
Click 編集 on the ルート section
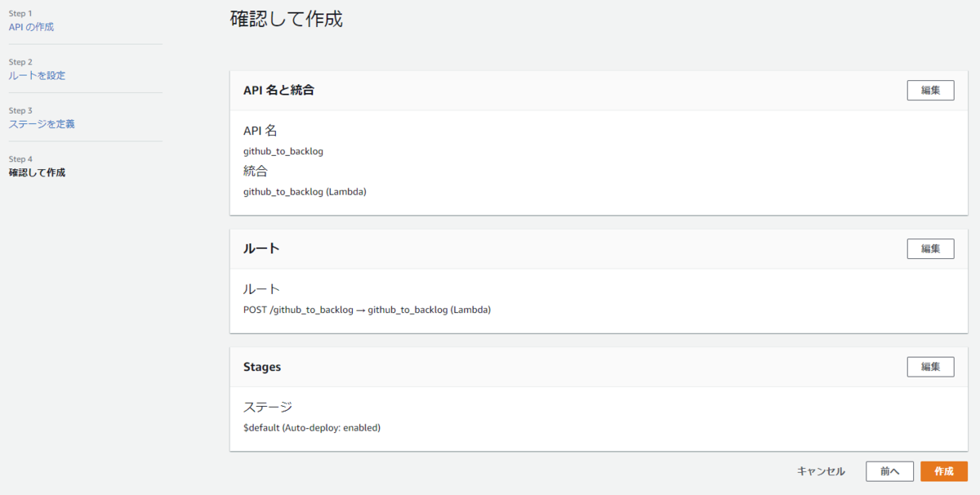pos(930,248)
